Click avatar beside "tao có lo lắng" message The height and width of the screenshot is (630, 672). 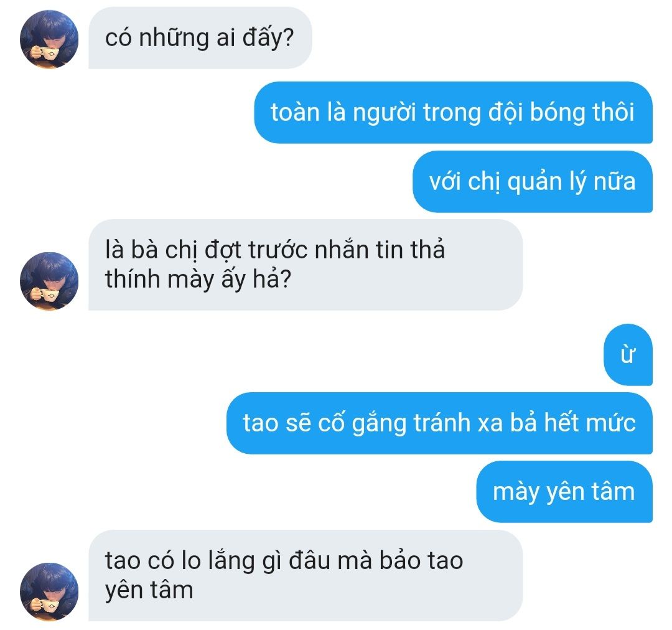49,592
